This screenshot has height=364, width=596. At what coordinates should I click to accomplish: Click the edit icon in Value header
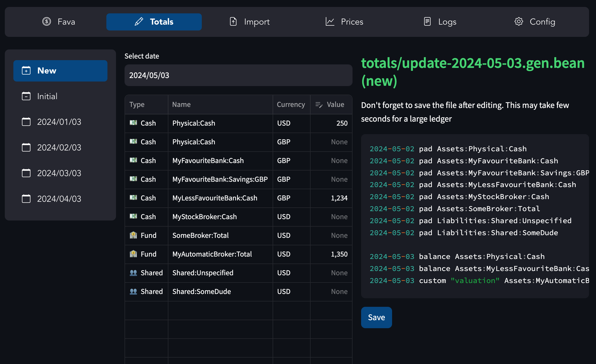click(x=319, y=105)
